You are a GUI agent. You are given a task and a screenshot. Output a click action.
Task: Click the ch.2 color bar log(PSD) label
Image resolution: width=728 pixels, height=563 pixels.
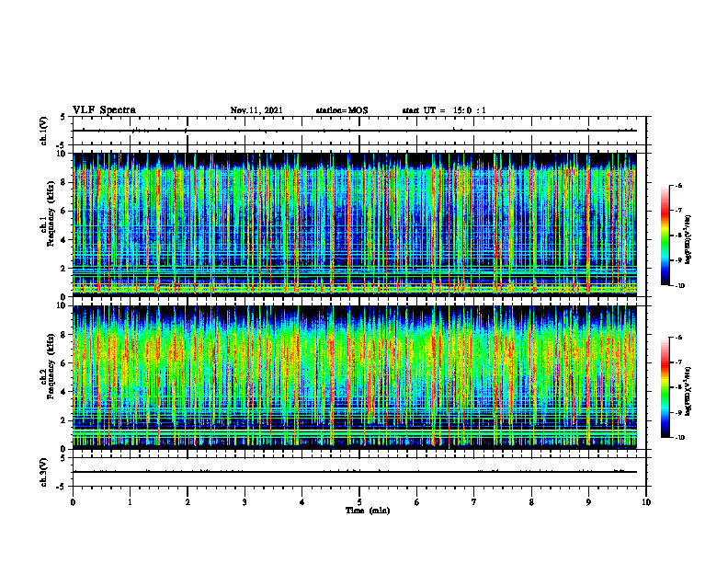click(x=688, y=391)
